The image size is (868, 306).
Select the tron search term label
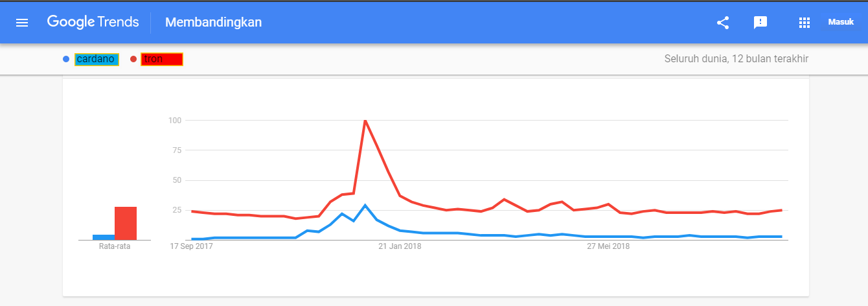tap(162, 59)
